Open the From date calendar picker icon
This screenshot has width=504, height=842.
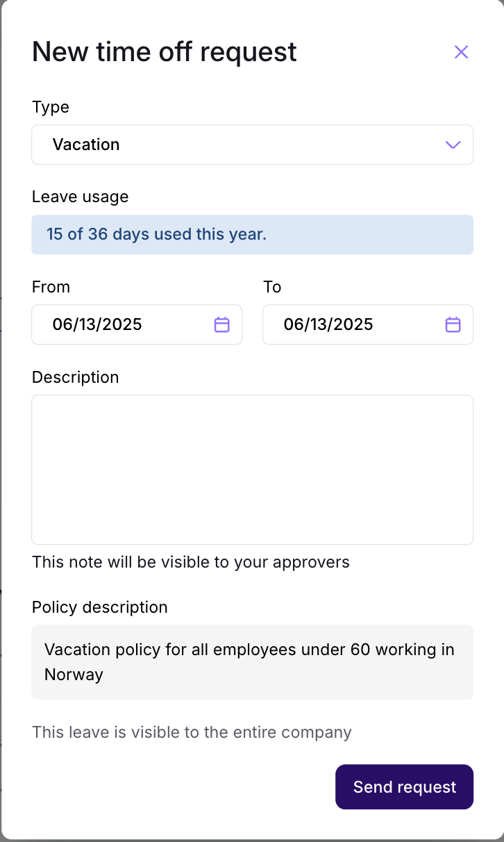click(221, 324)
